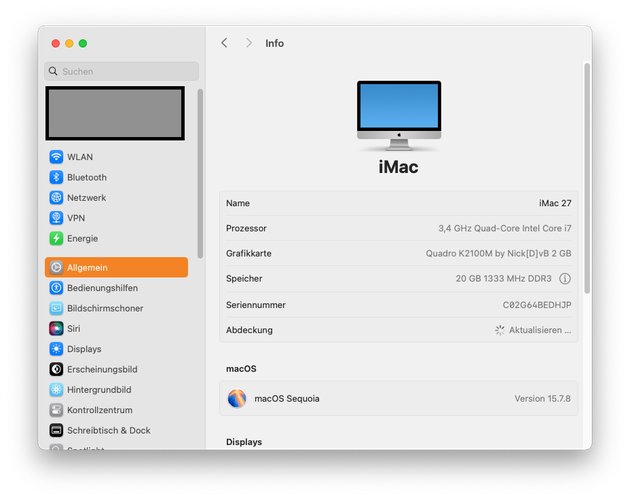
Task: Click the Speicher value 20 GB DDR3
Action: (503, 279)
